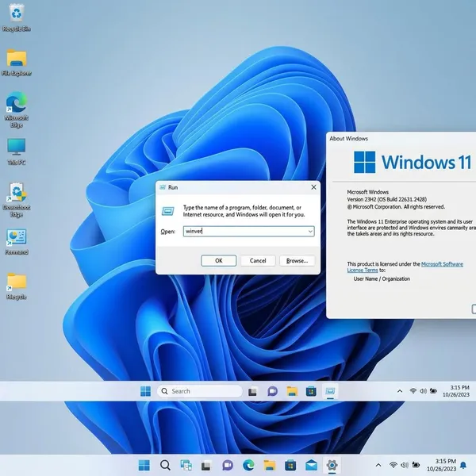Open the Widgets icon in the taskbar with Mail
Screen dimensions: 476x476
pyautogui.click(x=186, y=465)
